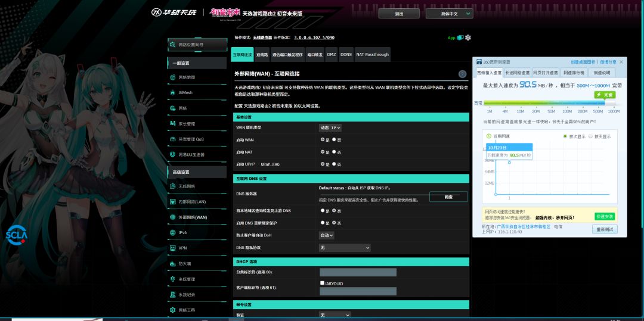This screenshot has width=644, height=321.
Task: Check the IAID/DUID checkbox
Action: pos(323,283)
